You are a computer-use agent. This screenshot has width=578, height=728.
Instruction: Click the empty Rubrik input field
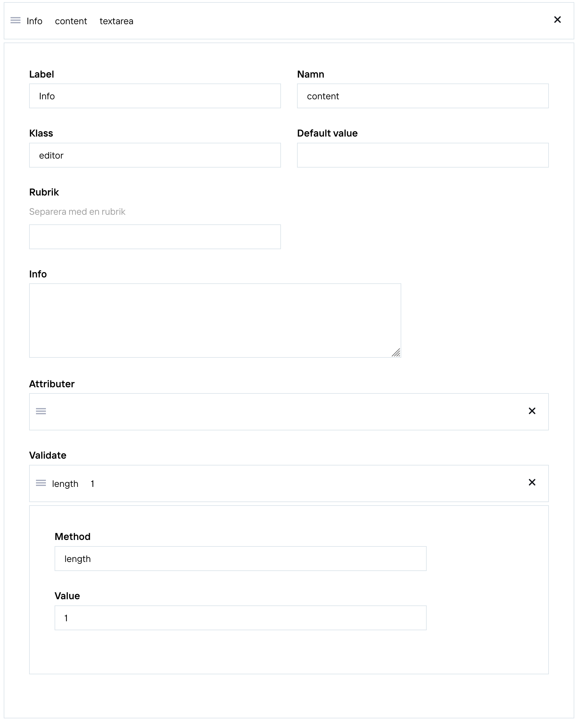tap(155, 237)
